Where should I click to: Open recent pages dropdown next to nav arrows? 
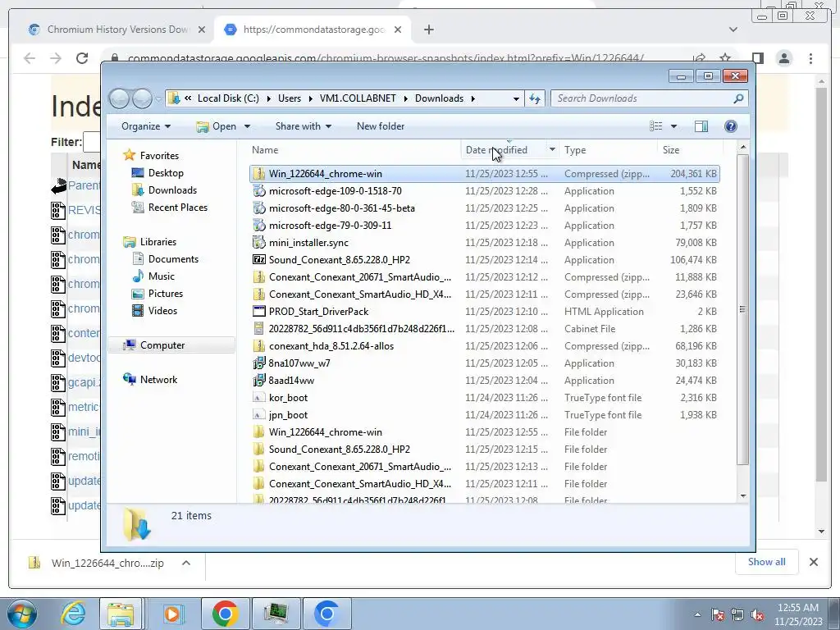(x=158, y=99)
